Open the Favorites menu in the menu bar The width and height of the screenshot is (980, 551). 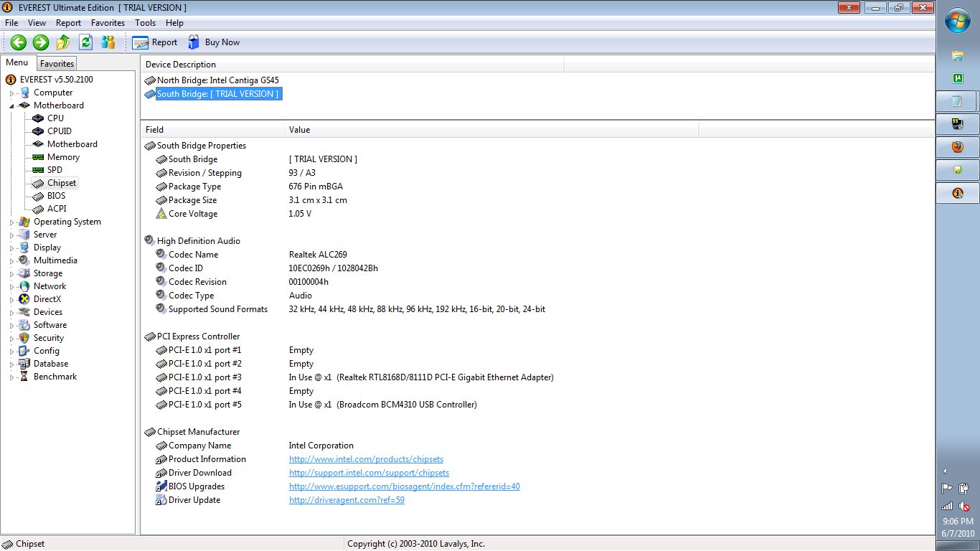(x=108, y=23)
